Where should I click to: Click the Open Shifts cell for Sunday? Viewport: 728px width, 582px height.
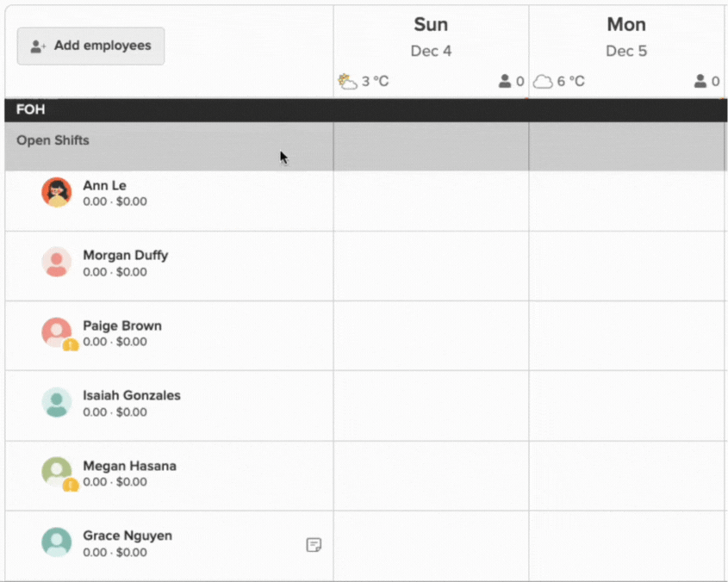(431, 146)
